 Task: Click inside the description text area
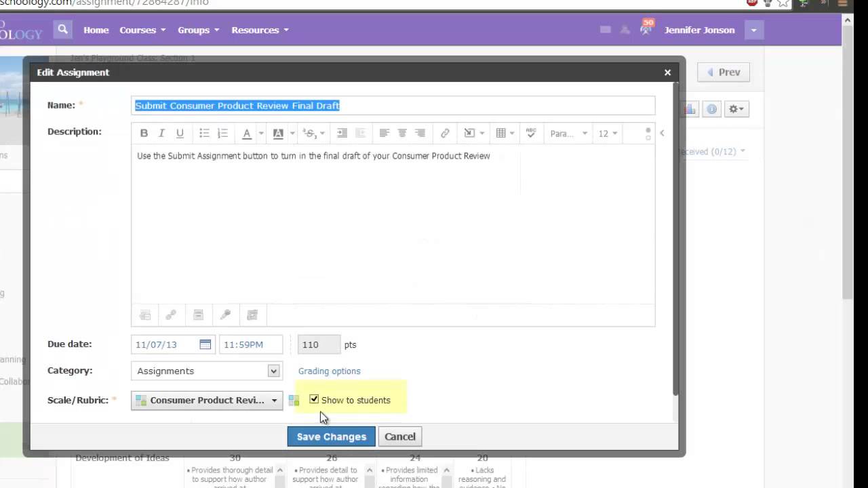[393, 224]
